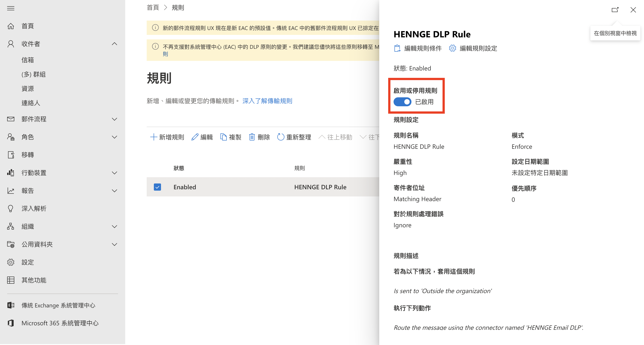
Task: Click the lightbulb icon for 深入解析
Action: point(11,208)
